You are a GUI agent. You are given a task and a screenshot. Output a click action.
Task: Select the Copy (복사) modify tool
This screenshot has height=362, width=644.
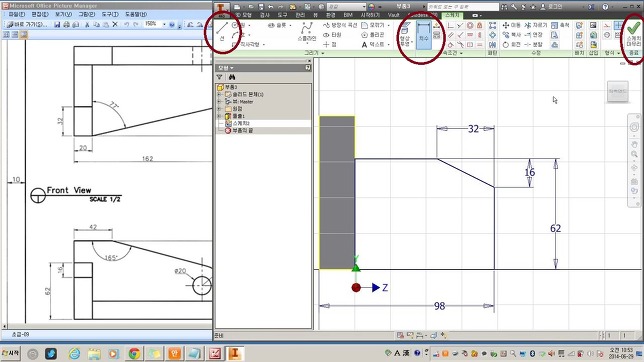point(511,35)
